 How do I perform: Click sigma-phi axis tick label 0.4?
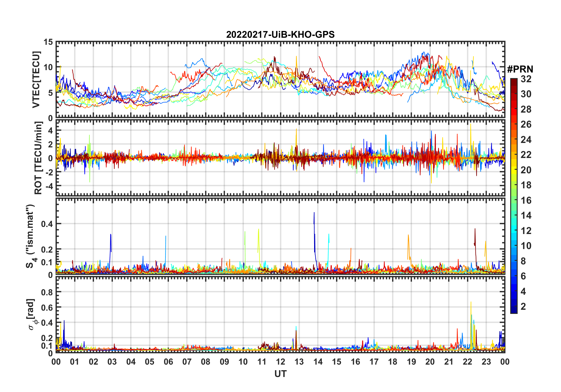47,323
